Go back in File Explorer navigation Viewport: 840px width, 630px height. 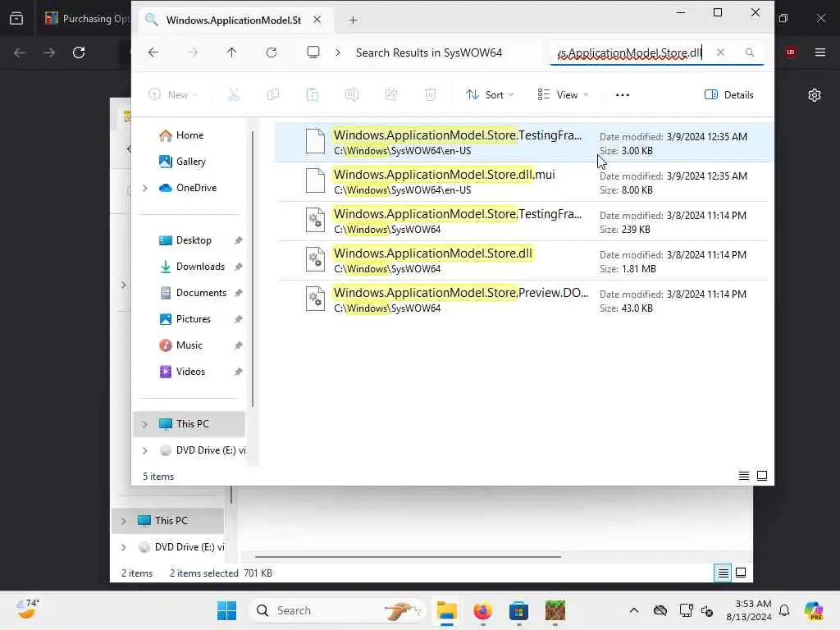click(153, 52)
